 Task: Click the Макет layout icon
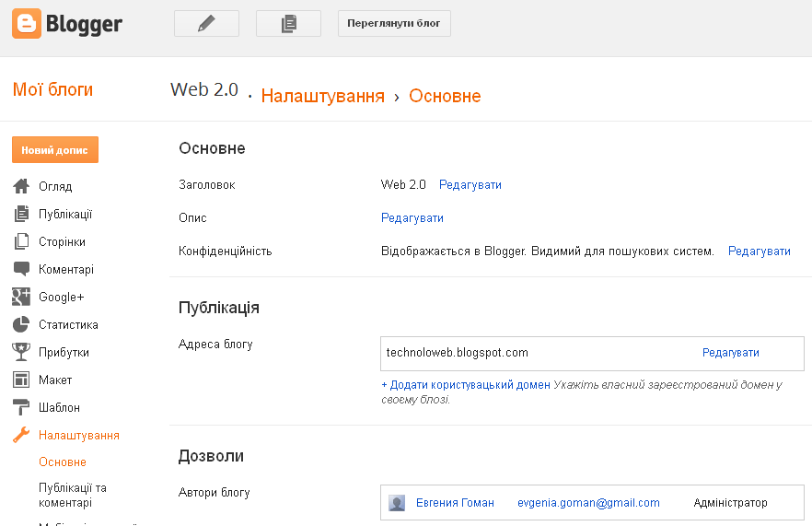click(x=21, y=380)
